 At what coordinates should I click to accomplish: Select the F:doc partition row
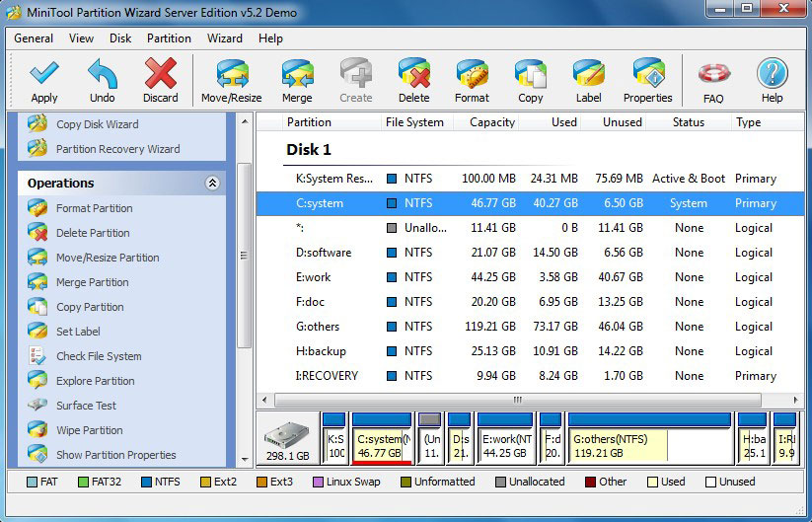pos(530,302)
